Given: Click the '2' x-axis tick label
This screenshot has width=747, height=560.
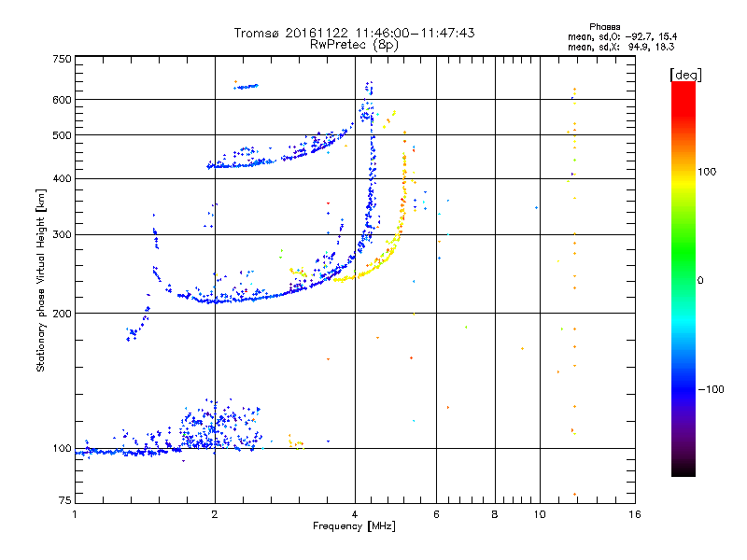Looking at the screenshot, I should (x=215, y=514).
